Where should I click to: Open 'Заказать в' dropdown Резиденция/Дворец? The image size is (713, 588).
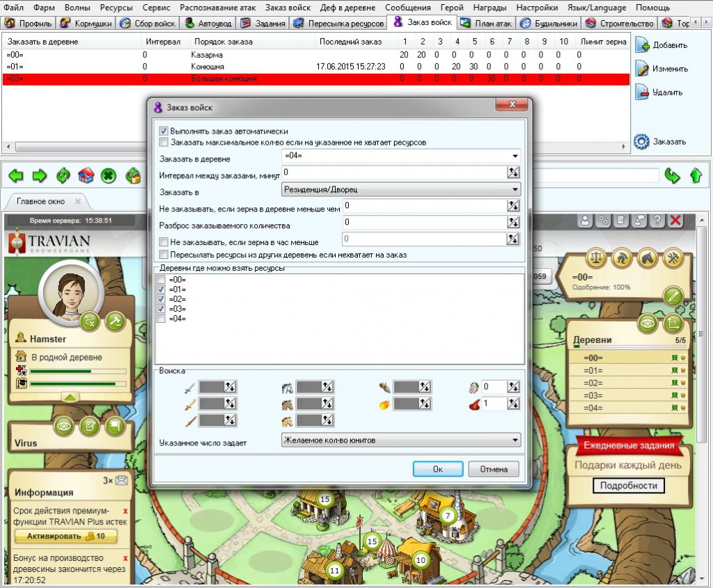[x=401, y=189]
